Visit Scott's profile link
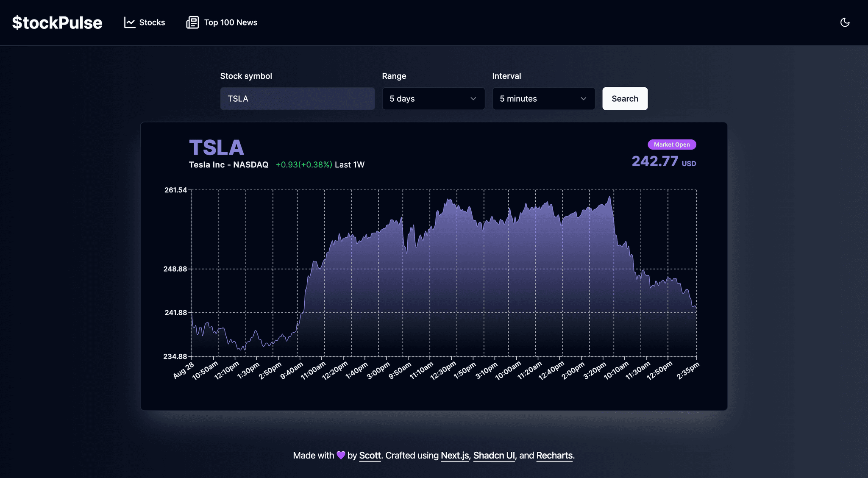The height and width of the screenshot is (478, 868). (x=369, y=455)
